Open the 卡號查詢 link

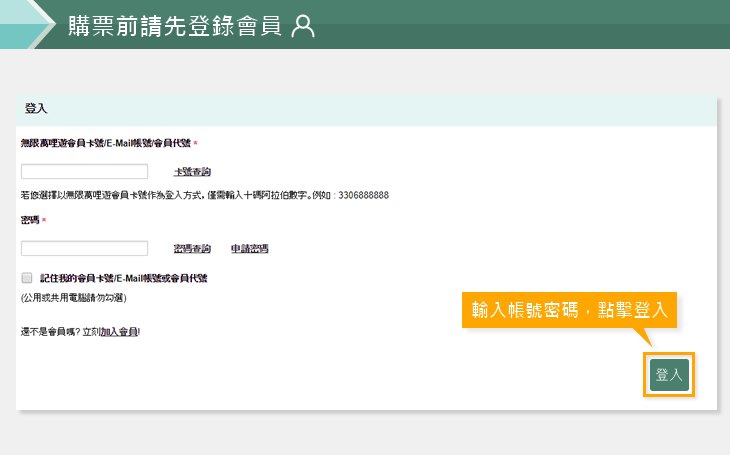[192, 172]
